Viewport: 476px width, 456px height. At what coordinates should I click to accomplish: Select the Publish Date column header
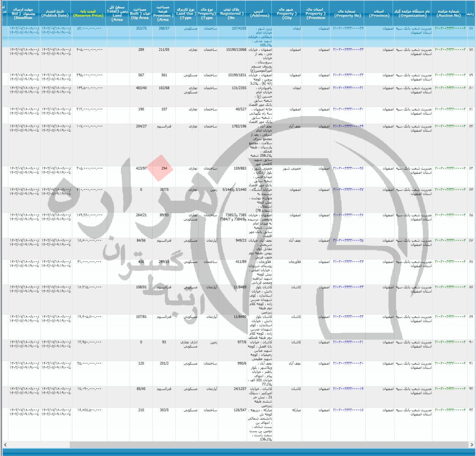point(55,14)
